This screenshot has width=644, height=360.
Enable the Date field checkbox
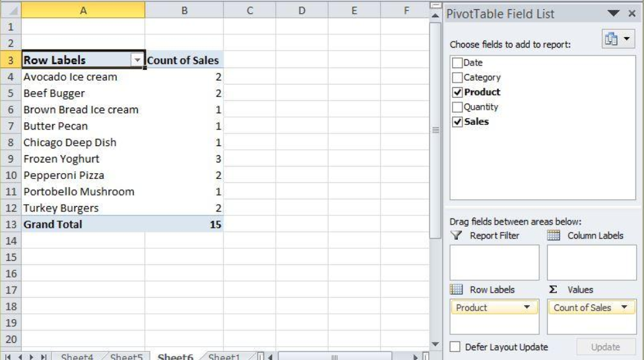pos(457,63)
